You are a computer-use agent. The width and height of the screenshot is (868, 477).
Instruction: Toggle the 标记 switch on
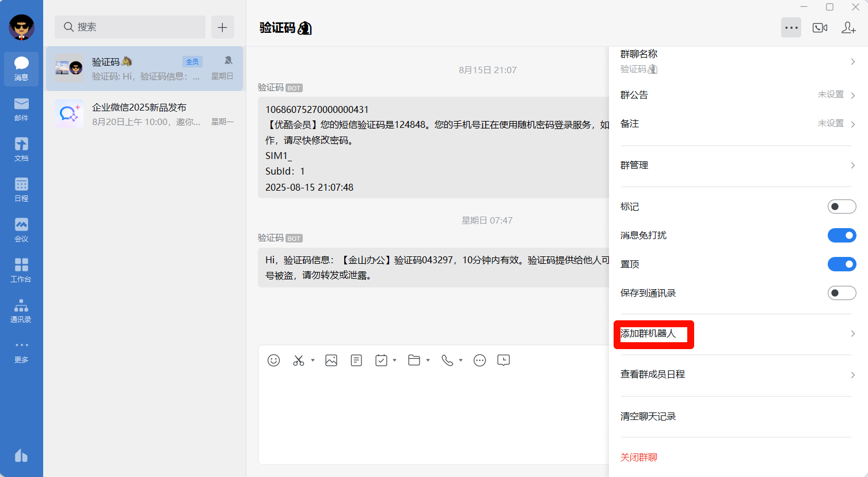tap(842, 206)
